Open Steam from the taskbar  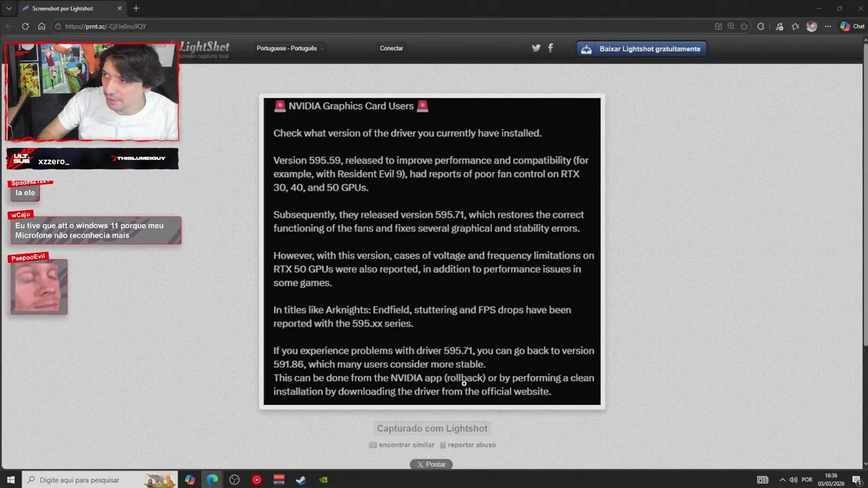point(300,480)
